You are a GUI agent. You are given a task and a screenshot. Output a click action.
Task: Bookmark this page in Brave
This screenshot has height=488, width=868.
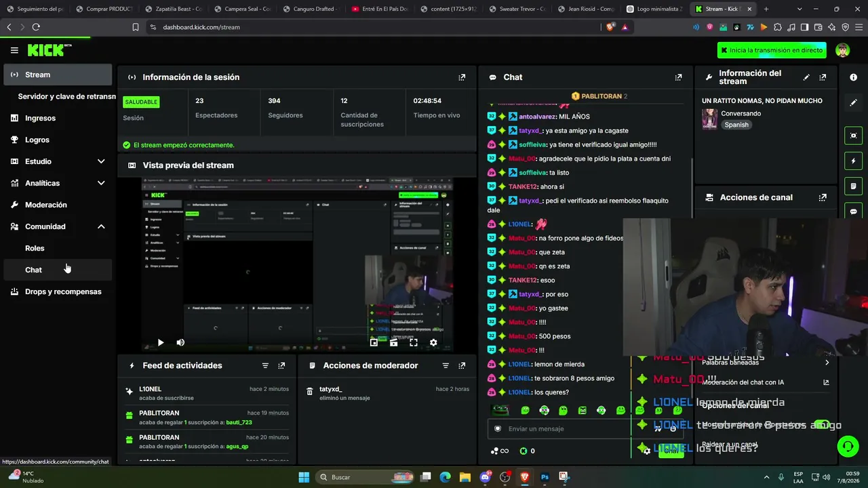coord(136,27)
